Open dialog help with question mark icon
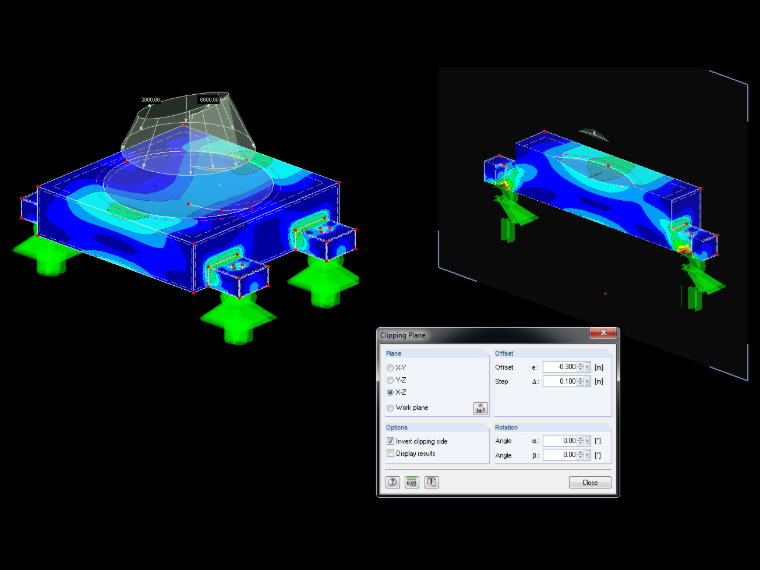 coord(393,482)
